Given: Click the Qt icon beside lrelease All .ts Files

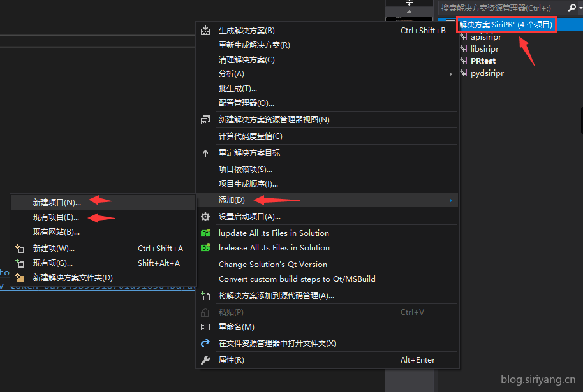Looking at the screenshot, I should pyautogui.click(x=205, y=248).
